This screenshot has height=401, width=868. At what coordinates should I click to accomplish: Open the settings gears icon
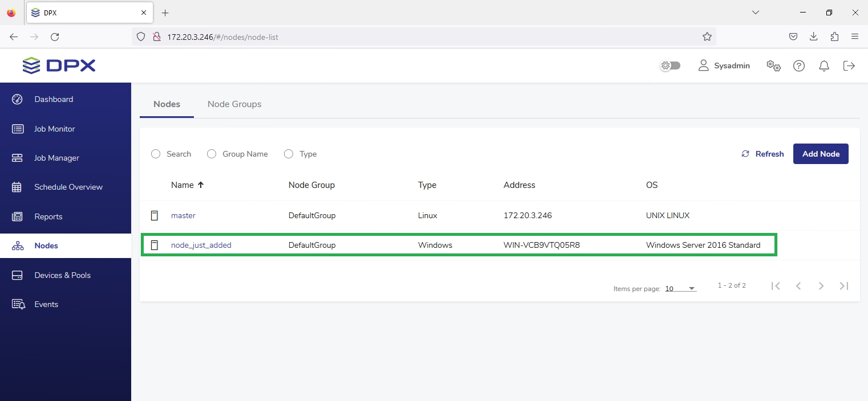pos(773,66)
